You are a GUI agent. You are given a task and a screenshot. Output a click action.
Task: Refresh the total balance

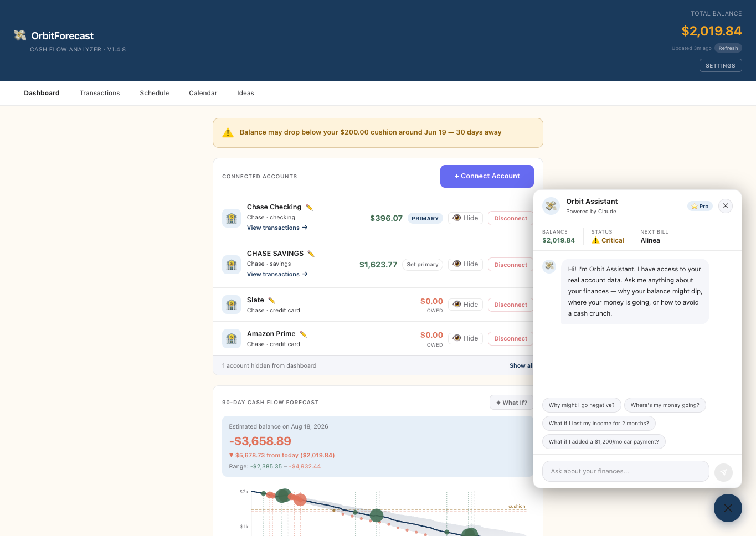[x=728, y=48]
